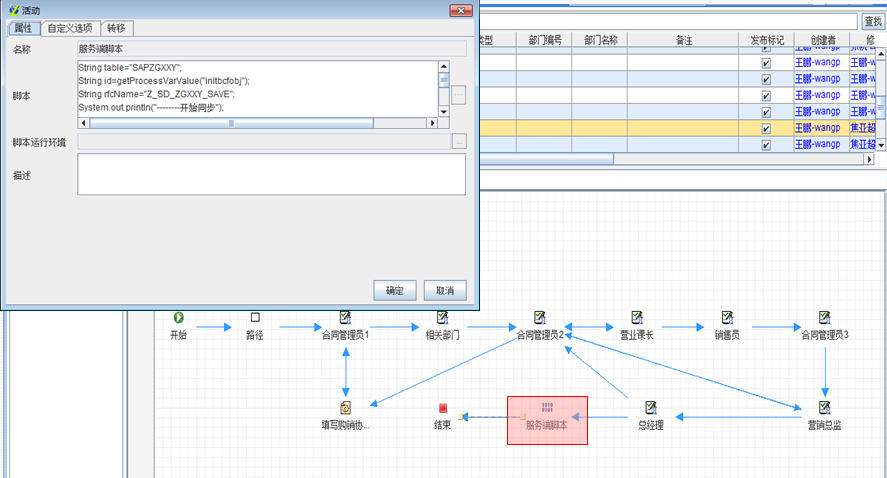Select the 路径 route node icon
Image resolution: width=887 pixels, height=478 pixels.
(254, 318)
